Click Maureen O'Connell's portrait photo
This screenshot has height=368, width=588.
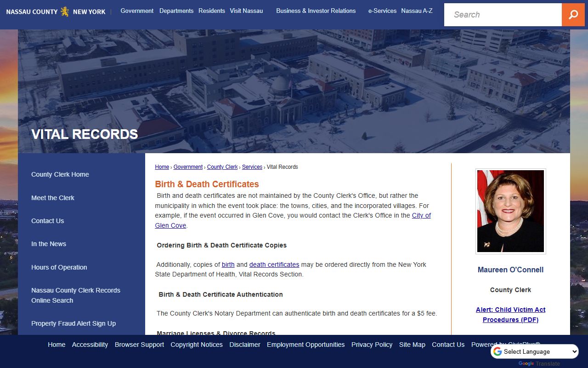click(510, 211)
